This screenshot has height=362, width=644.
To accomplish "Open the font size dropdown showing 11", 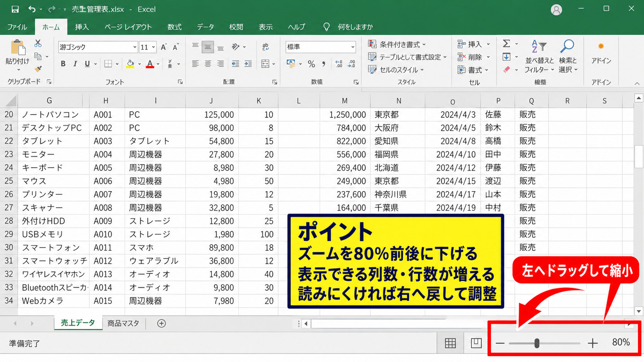I will tap(153, 47).
